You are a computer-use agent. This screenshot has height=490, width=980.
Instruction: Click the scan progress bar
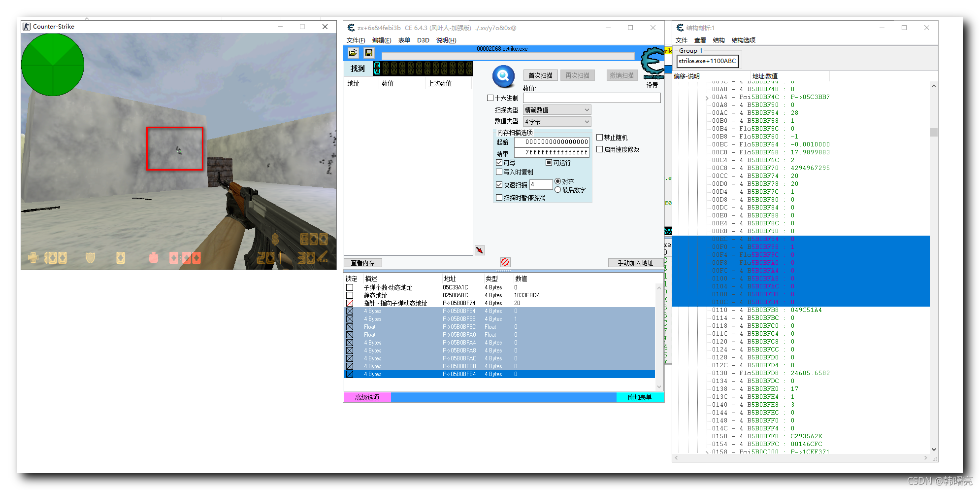[508, 56]
